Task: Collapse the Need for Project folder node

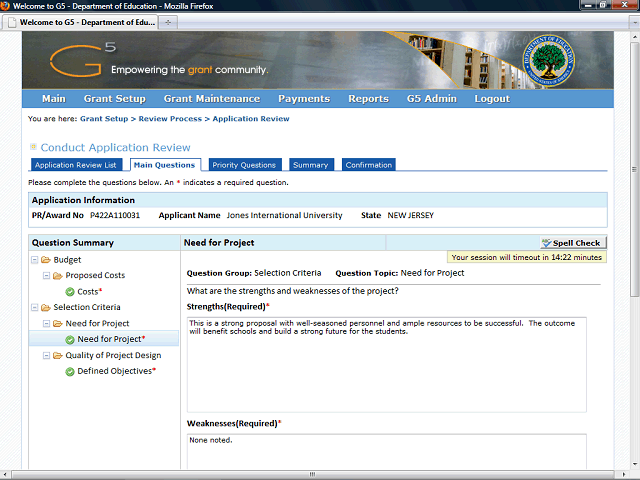Action: tap(46, 323)
